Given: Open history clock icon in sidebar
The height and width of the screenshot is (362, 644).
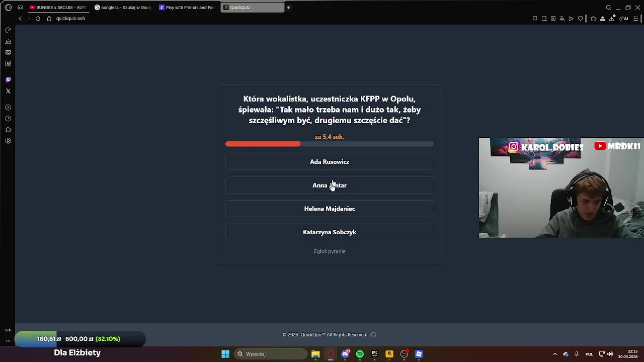Looking at the screenshot, I should click(x=8, y=119).
